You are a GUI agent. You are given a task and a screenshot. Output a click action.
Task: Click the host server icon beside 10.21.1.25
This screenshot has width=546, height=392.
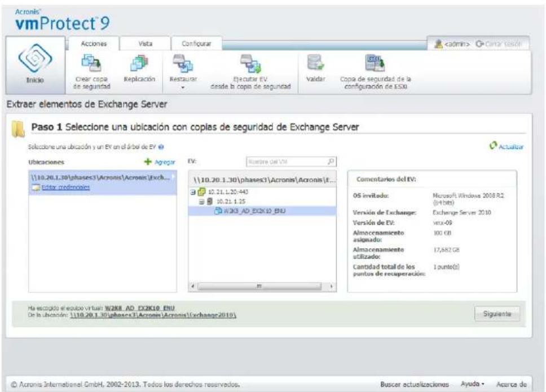(x=210, y=201)
